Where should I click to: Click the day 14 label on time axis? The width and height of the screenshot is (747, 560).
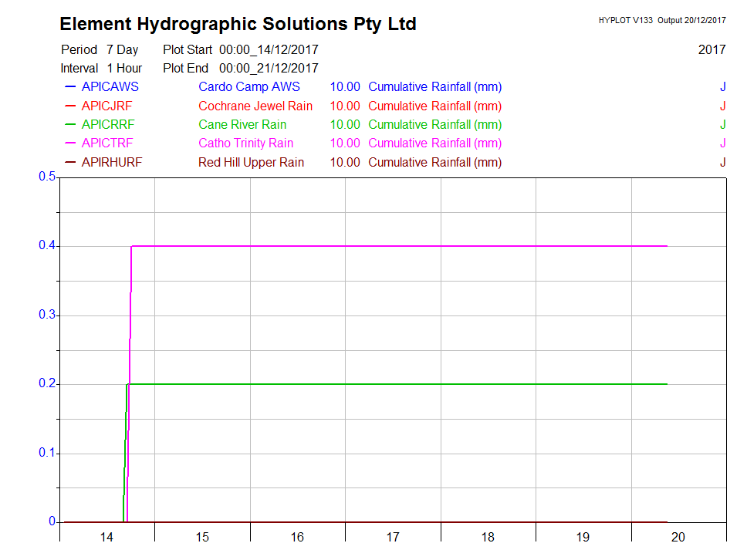[107, 537]
